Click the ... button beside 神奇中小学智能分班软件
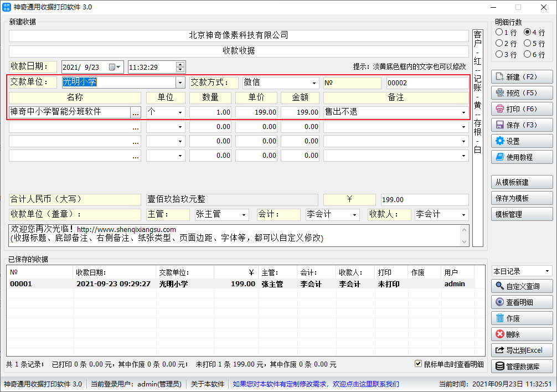557x392 pixels. [135, 112]
